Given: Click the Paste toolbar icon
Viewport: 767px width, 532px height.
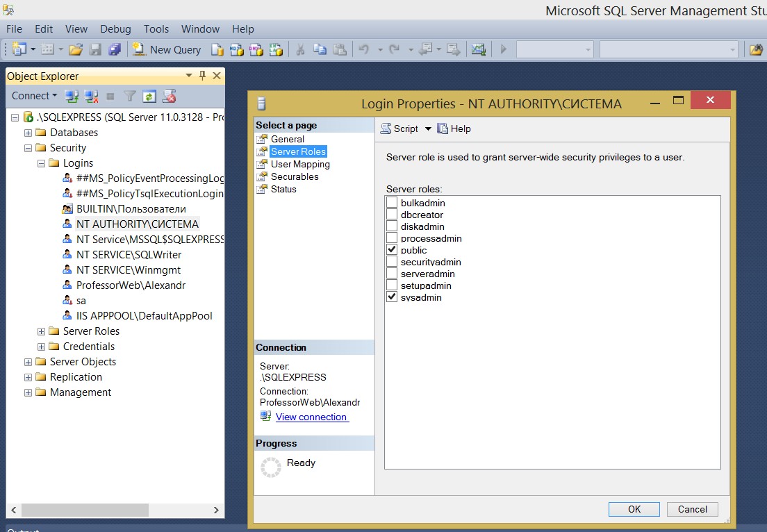Looking at the screenshot, I should pyautogui.click(x=340, y=49).
